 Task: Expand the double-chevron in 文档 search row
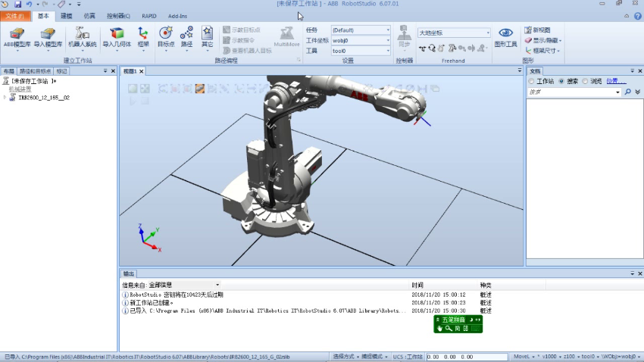(x=637, y=92)
